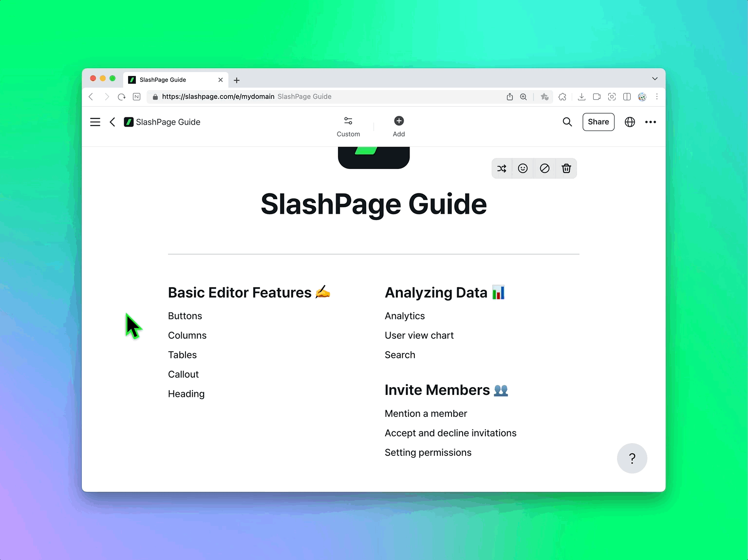Open the browser vertical dots menu
Image resolution: width=748 pixels, height=560 pixels.
tap(657, 97)
